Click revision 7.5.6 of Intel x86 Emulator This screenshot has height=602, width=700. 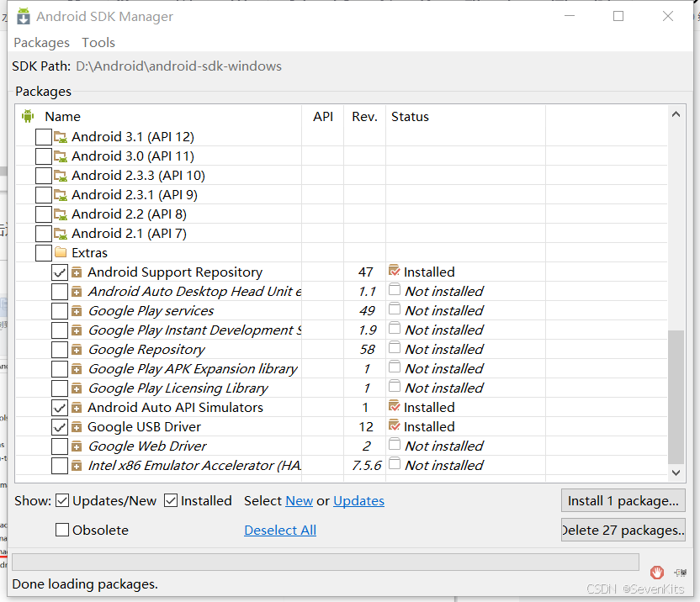[x=367, y=466]
